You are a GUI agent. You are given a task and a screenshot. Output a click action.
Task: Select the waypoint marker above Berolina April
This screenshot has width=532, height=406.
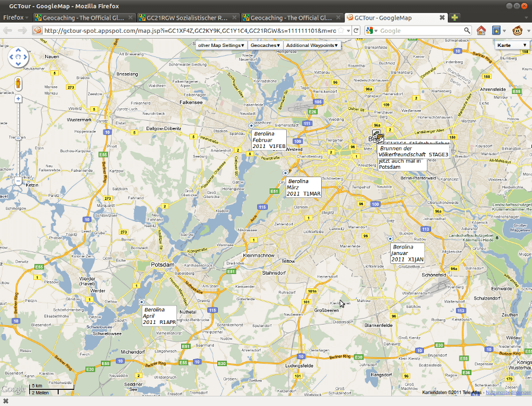(141, 302)
